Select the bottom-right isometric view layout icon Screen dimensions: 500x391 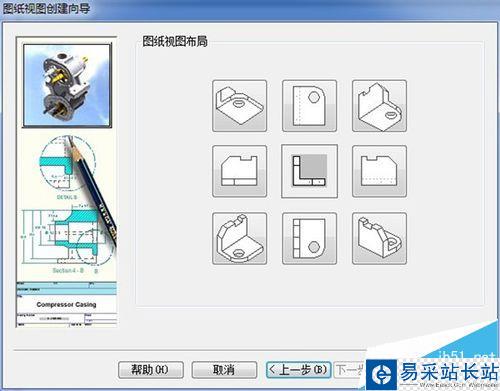379,239
